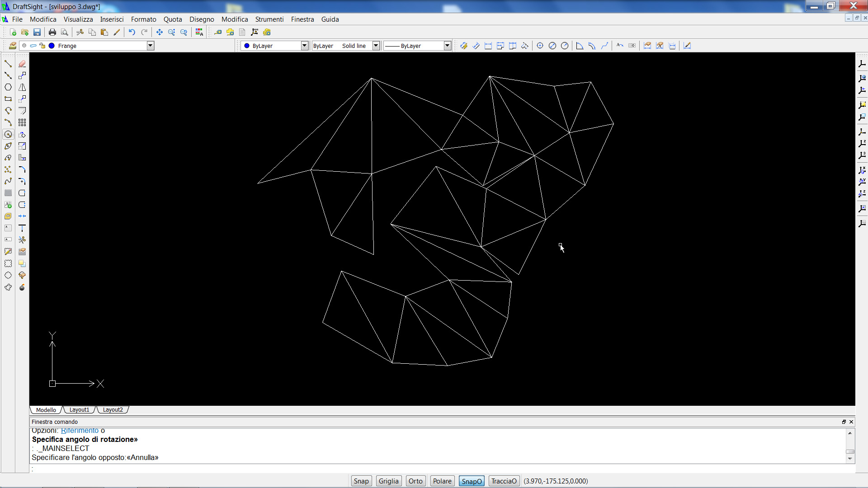
Task: Open the Layers Manager icon
Action: 13,46
